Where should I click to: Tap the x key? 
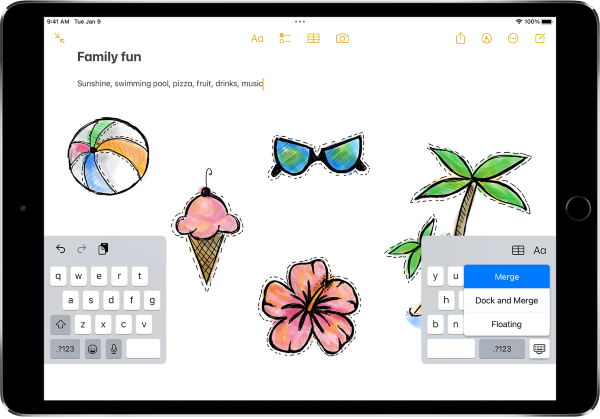(x=103, y=324)
